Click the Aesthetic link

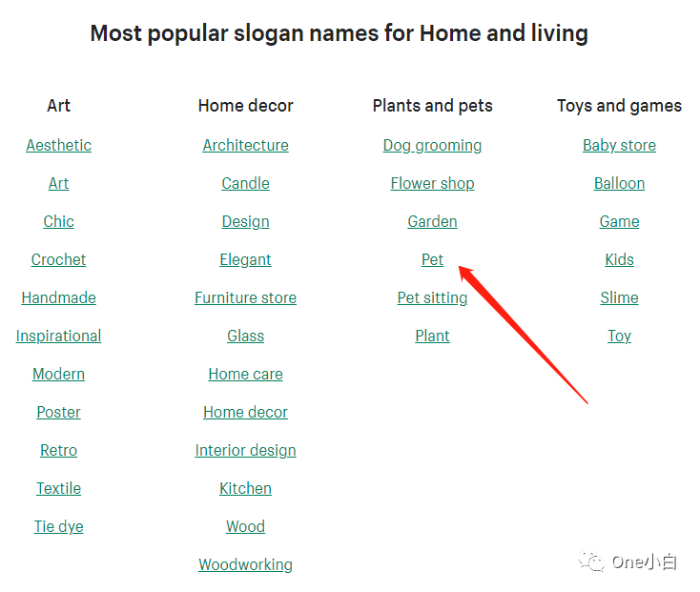point(59,145)
